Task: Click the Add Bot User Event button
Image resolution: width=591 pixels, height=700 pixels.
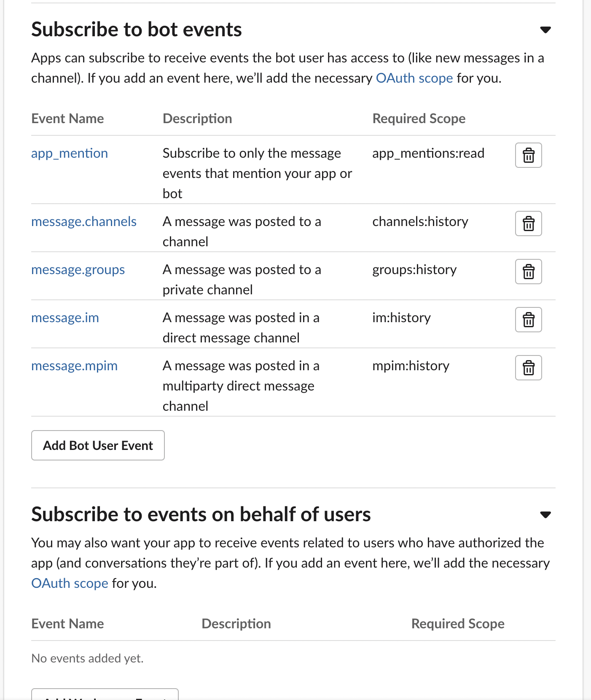Action: coord(97,445)
